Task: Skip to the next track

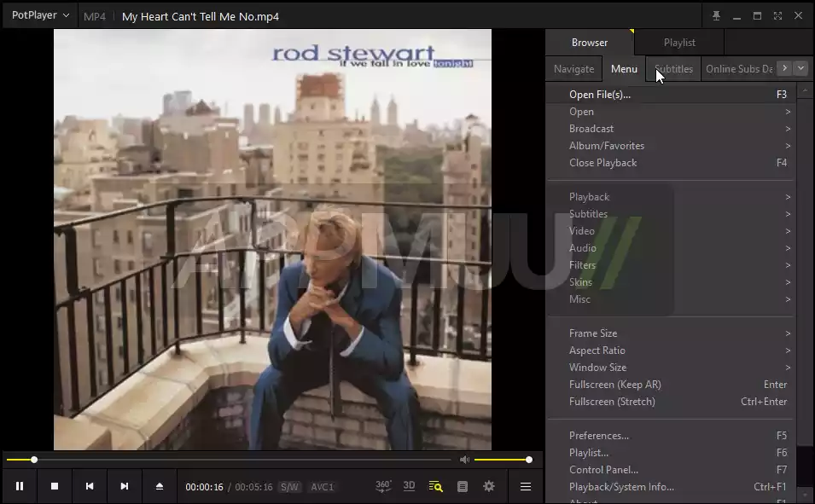Action: pyautogui.click(x=125, y=486)
